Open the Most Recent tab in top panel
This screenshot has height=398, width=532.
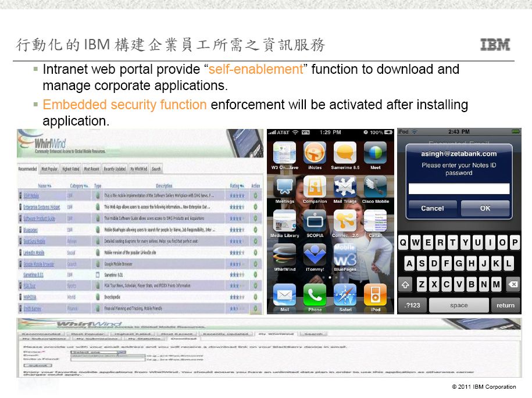coord(92,169)
